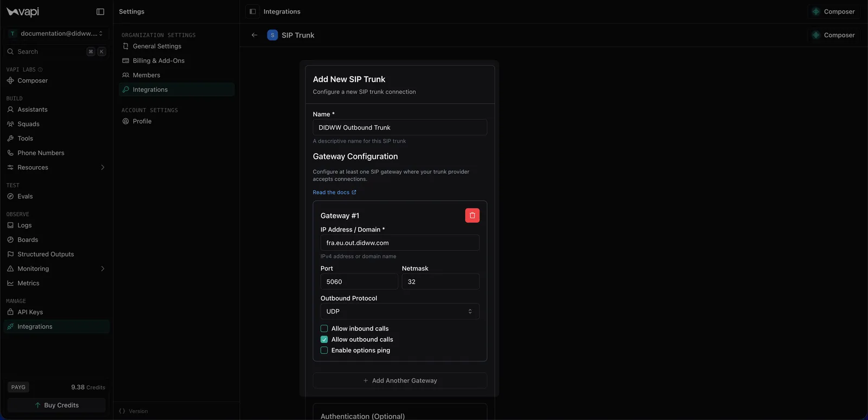The width and height of the screenshot is (868, 420).
Task: Click the Vapi logo
Action: 23,11
